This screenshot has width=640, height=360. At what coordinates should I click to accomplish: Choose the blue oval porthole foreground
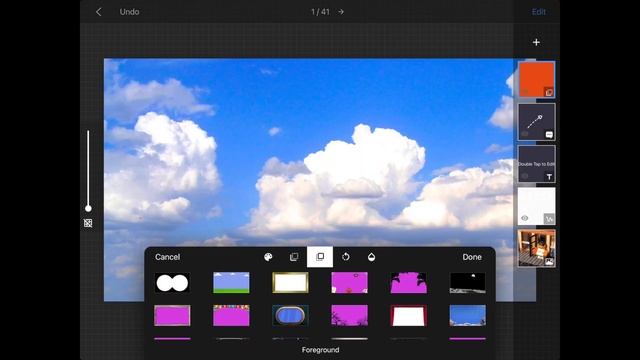(290, 316)
